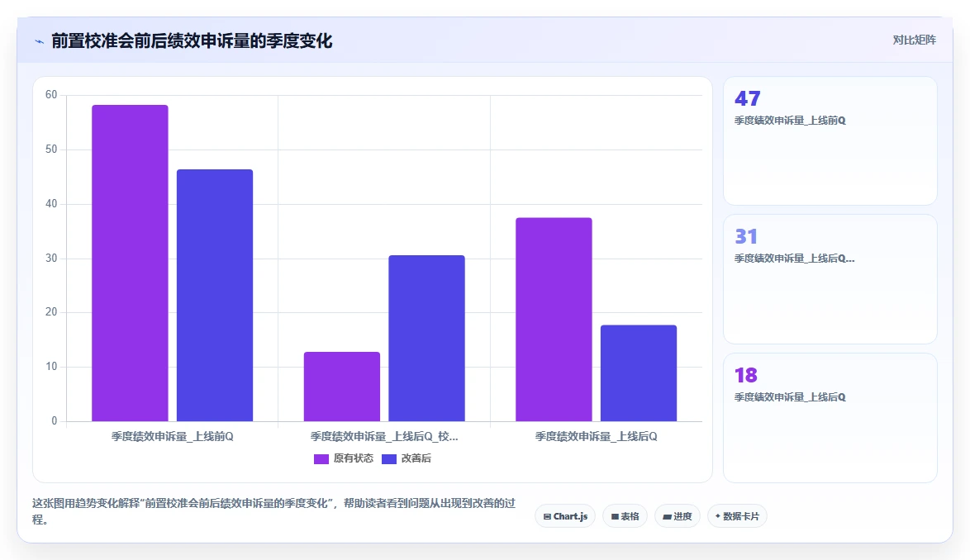Image resolution: width=970 pixels, height=560 pixels.
Task: Click the 原有状态 legend text
Action: click(x=354, y=458)
